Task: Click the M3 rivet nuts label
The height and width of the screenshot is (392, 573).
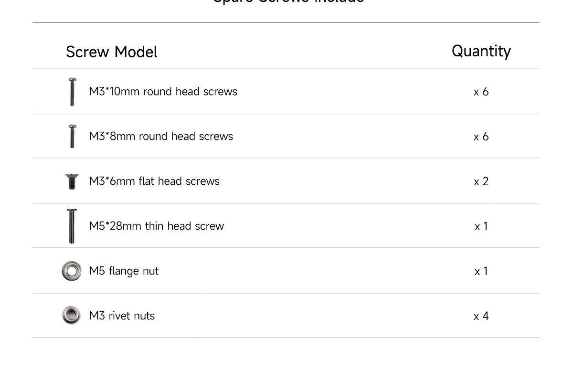Action: coord(122,316)
